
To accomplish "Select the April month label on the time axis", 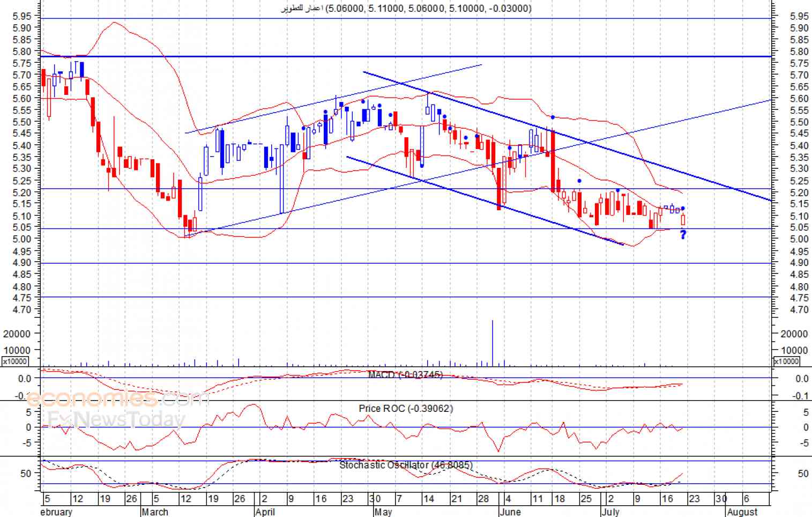I will [265, 512].
